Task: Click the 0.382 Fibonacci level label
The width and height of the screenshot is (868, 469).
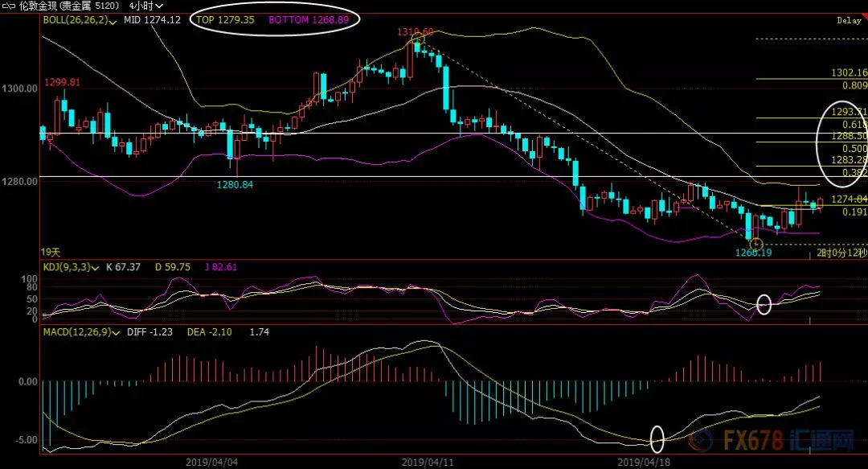Action: click(x=854, y=172)
